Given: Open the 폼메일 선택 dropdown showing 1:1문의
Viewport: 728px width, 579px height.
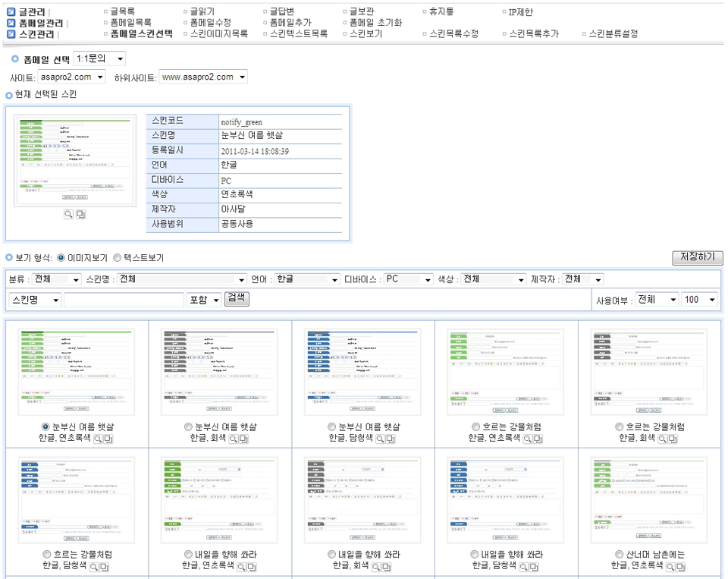Looking at the screenshot, I should [99, 59].
